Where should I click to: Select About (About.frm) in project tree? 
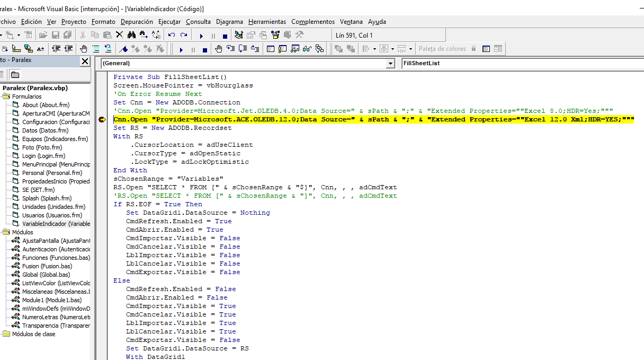46,105
